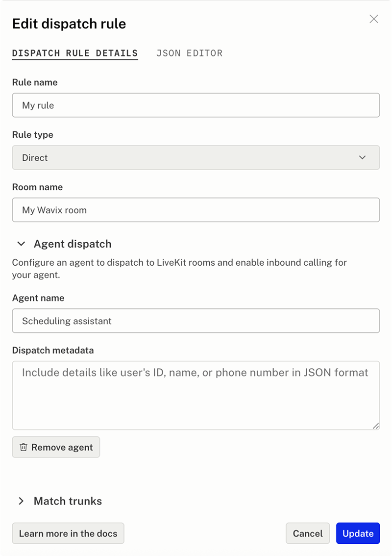Click the Match trunks heading text
This screenshot has height=556, width=392.
[68, 501]
